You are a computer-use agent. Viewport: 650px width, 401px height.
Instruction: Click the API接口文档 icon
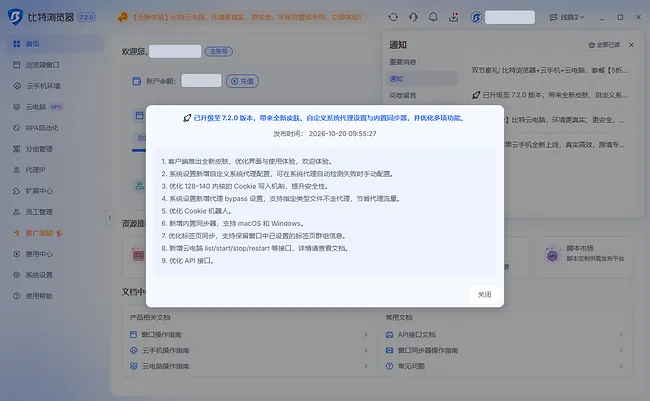[x=389, y=334]
